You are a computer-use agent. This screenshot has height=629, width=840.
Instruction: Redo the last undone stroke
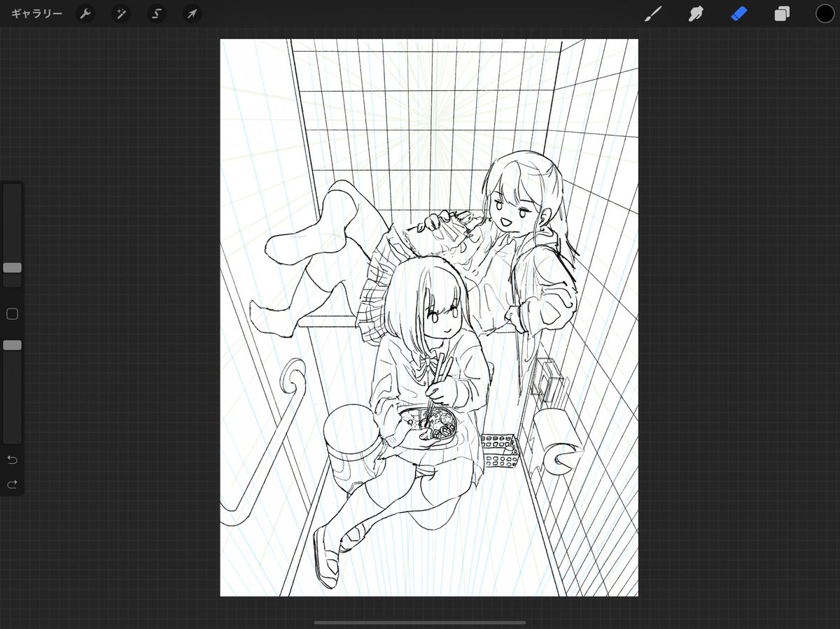[12, 484]
